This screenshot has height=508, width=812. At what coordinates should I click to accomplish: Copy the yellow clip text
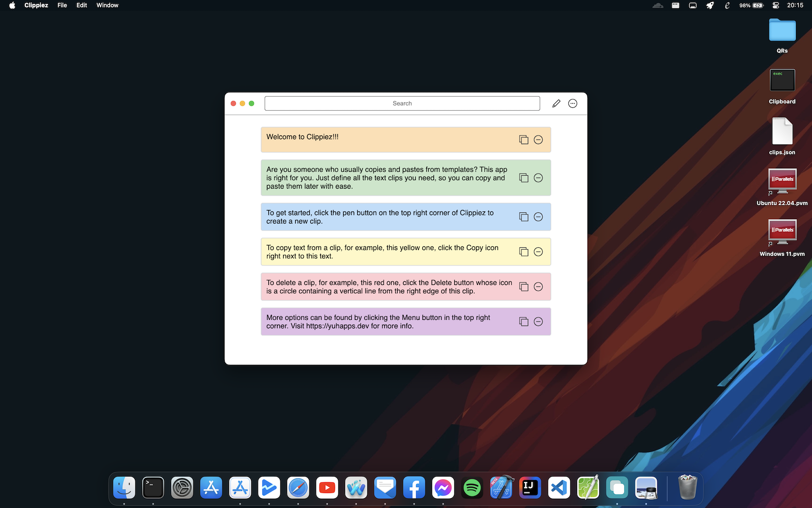(x=523, y=252)
